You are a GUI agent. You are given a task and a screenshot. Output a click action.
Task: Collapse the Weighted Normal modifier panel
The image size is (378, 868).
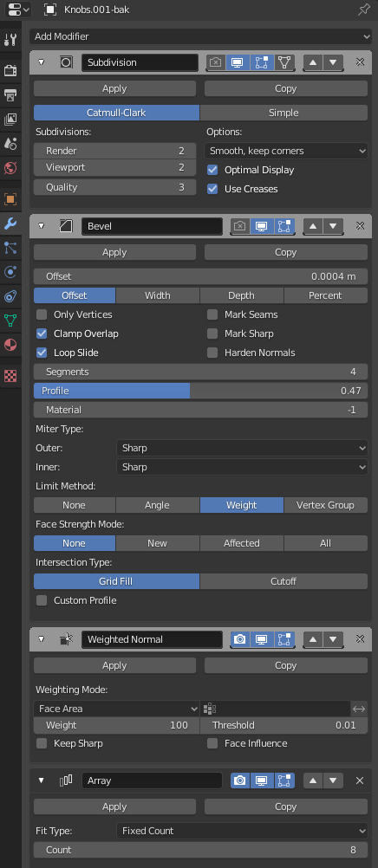coord(41,638)
